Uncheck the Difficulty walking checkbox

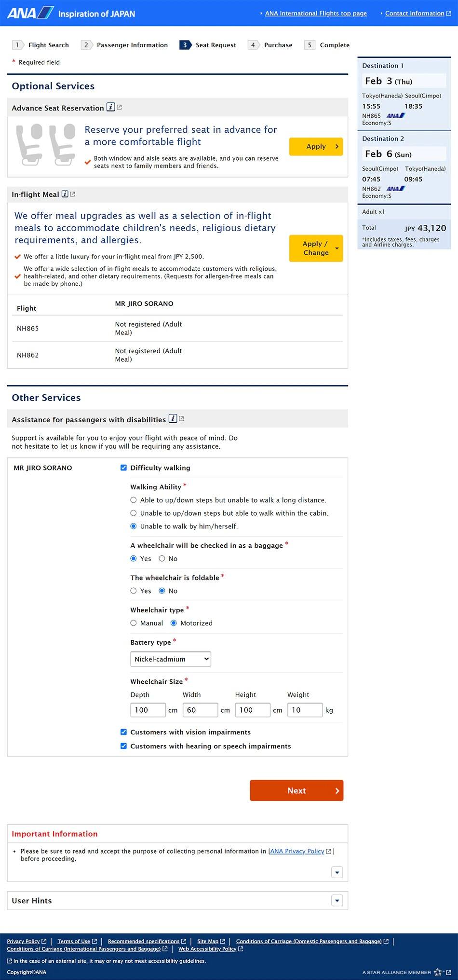point(123,468)
